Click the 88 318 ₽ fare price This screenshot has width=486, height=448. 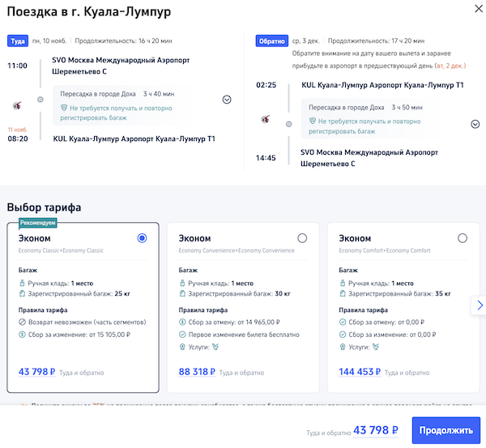point(197,372)
